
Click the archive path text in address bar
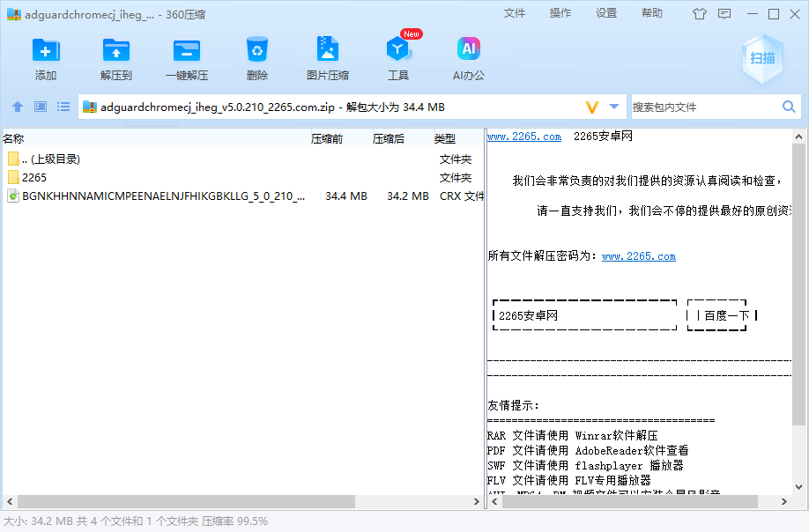[272, 107]
